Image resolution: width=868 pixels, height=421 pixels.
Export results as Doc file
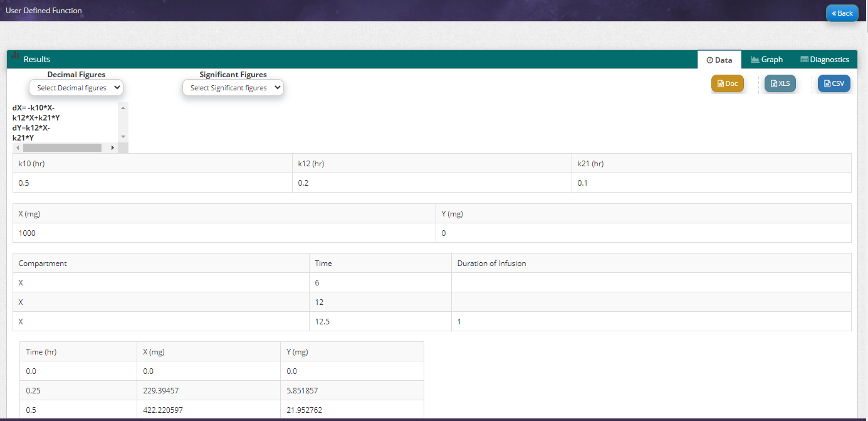click(x=727, y=83)
